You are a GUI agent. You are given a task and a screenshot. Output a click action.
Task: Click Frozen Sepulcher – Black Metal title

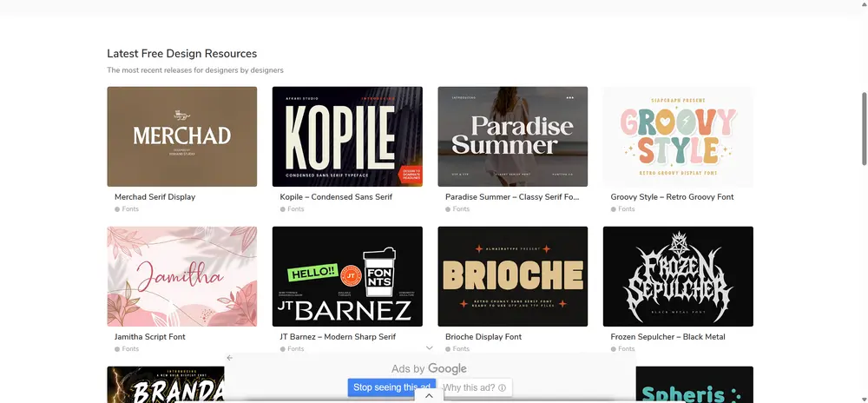(x=667, y=337)
